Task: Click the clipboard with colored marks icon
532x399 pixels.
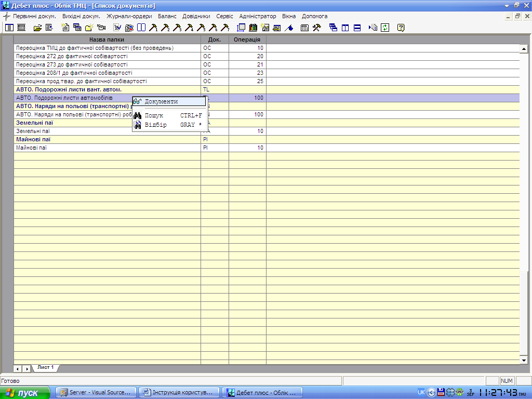Action: tap(129, 28)
